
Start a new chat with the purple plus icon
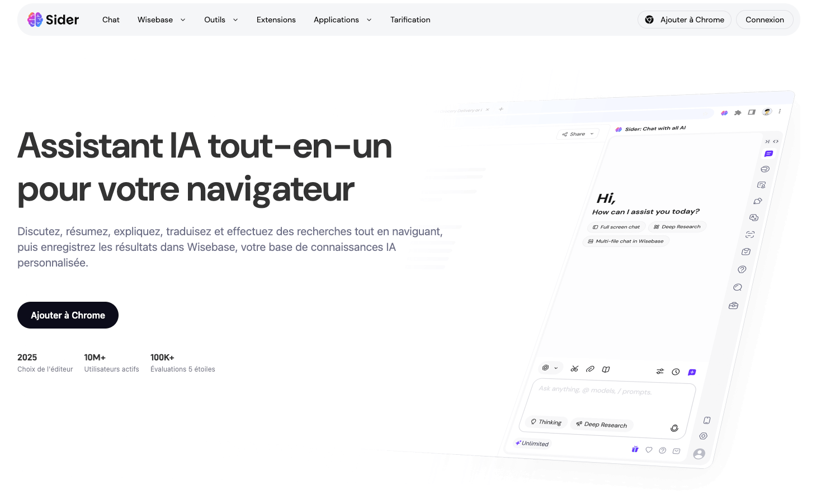[692, 372]
